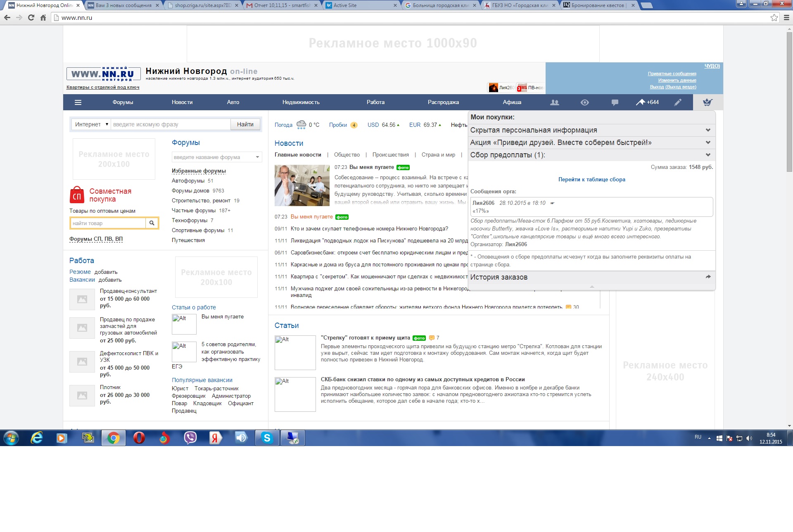793x532 pixels.
Task: Open the speech bubble messages icon
Action: [x=615, y=102]
